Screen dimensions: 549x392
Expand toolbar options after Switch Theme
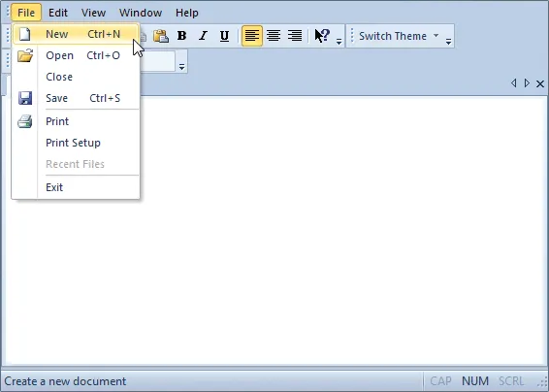pyautogui.click(x=448, y=42)
